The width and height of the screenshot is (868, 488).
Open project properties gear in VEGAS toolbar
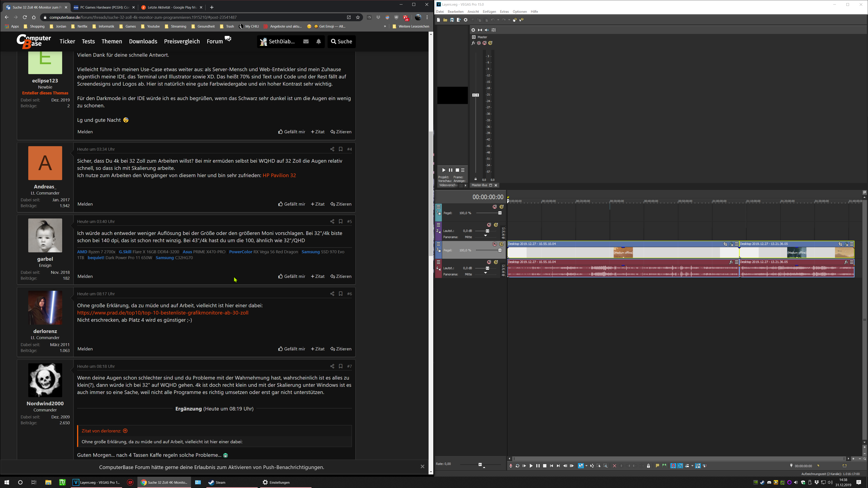click(466, 20)
